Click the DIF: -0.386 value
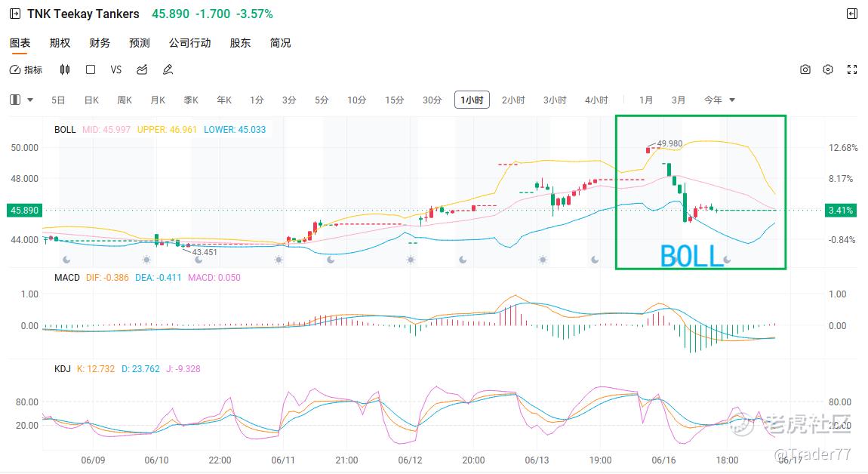Screen dimensions: 868x474 click(107, 278)
